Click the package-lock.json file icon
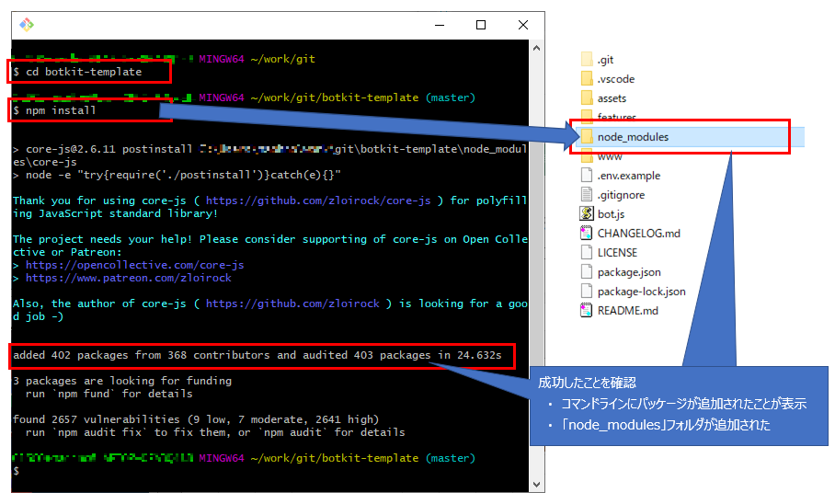835x504 pixels. click(x=587, y=291)
